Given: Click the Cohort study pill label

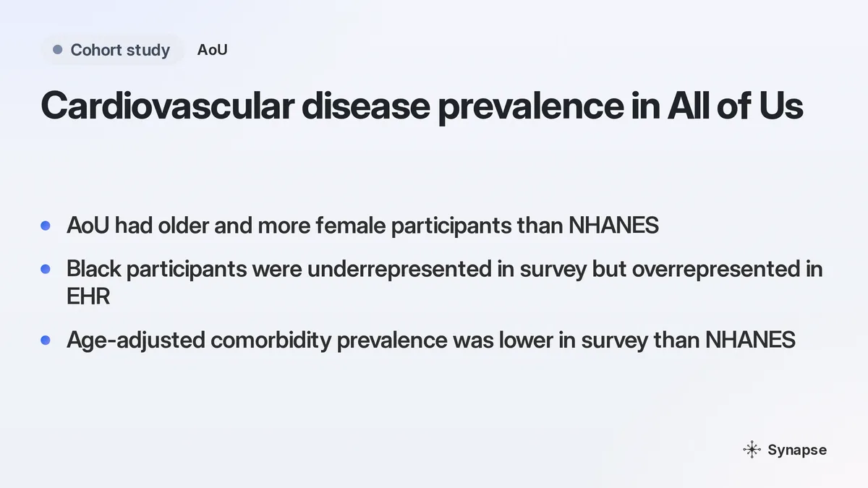Looking at the screenshot, I should coord(112,50).
